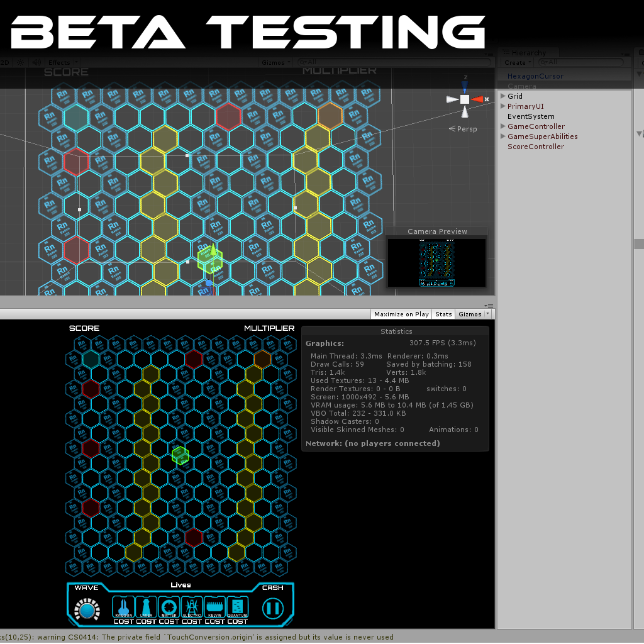This screenshot has height=644, width=644.
Task: Click the green hexagon cursor in game view
Action: [180, 455]
